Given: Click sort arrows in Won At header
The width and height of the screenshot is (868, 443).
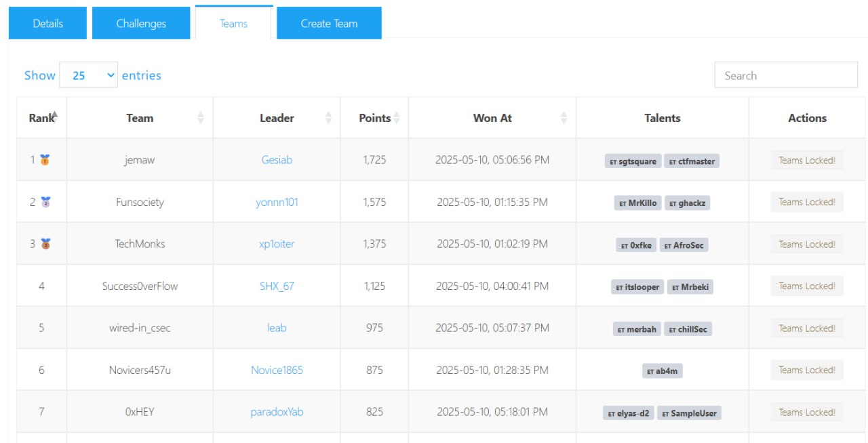Looking at the screenshot, I should (x=564, y=118).
